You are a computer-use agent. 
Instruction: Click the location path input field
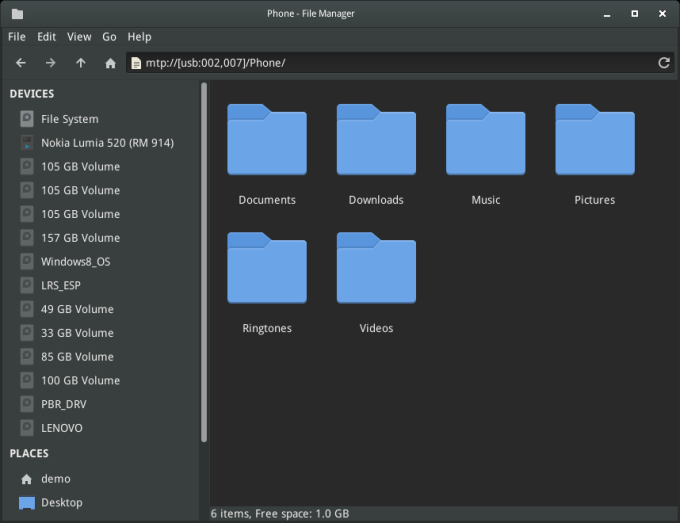point(390,63)
